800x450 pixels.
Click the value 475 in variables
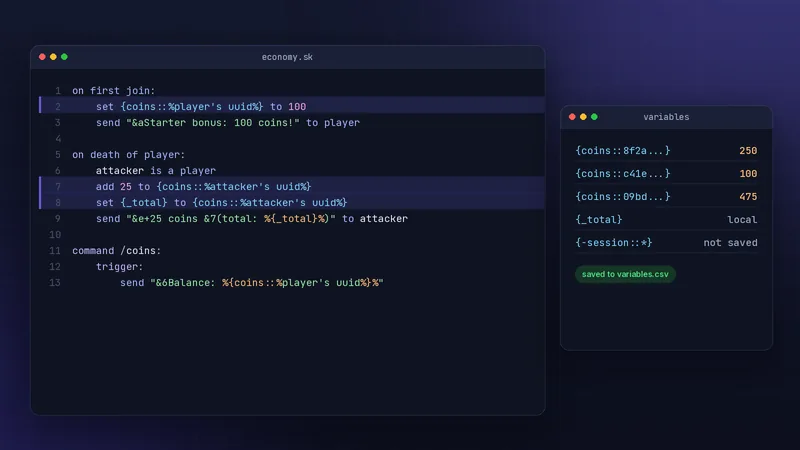pos(748,196)
